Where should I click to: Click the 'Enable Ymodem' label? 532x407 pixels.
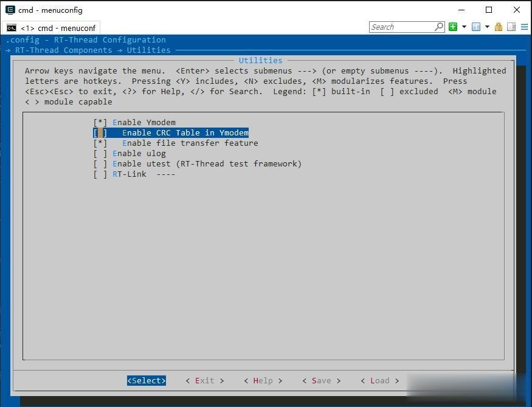(144, 122)
